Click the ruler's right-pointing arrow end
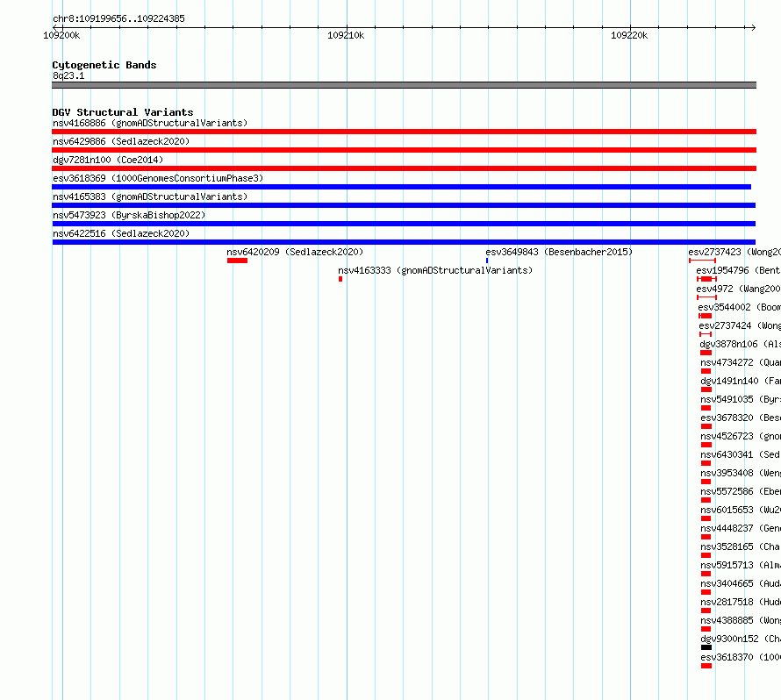 pyautogui.click(x=753, y=27)
